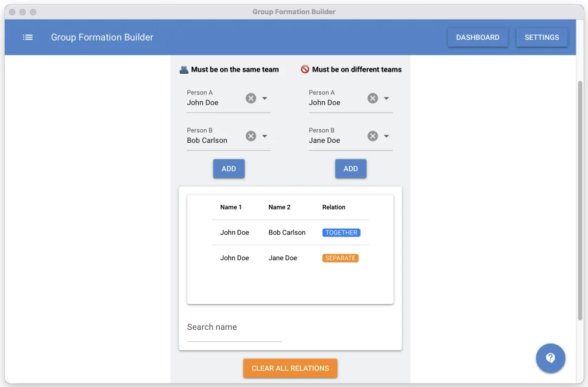Go to the Dashboard
588x387 pixels.
478,38
